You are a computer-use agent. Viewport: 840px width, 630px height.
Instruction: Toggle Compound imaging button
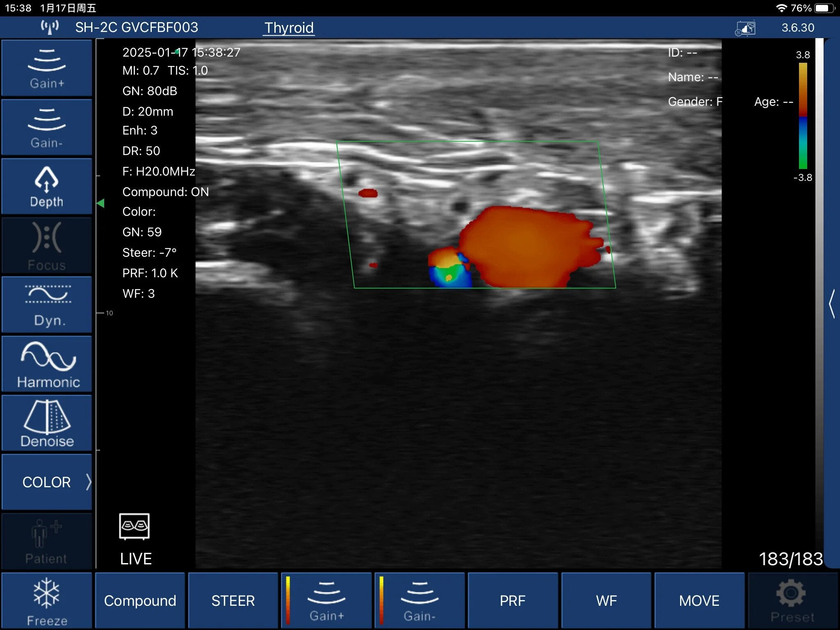pyautogui.click(x=140, y=600)
